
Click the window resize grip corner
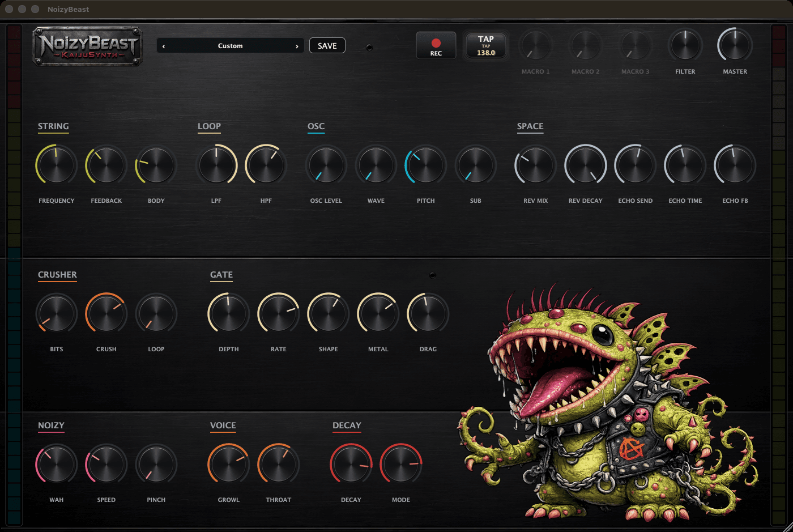787,526
